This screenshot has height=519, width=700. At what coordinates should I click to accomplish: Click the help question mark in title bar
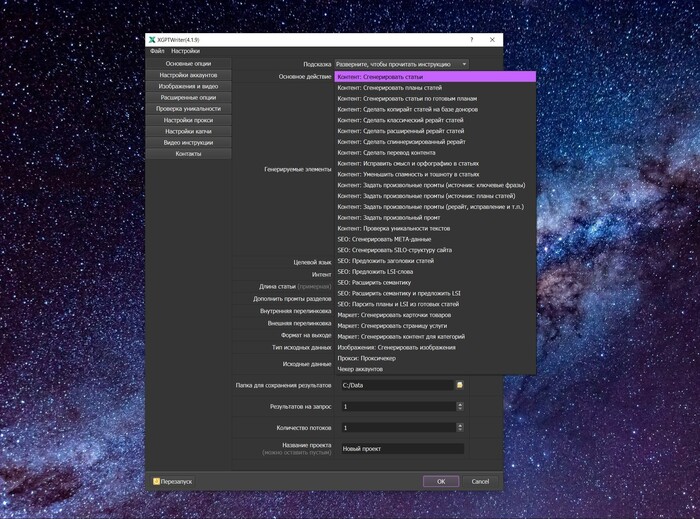[x=471, y=39]
